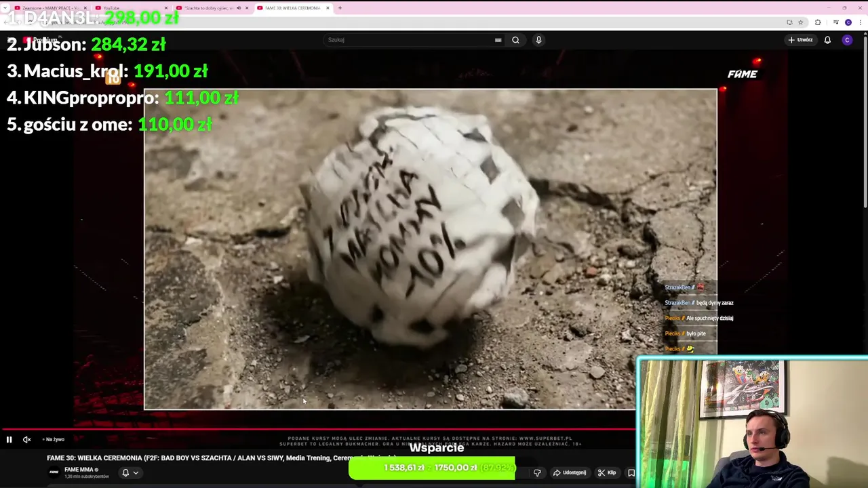Click leaderboard entry 'Macius_krol: 191,00 zł'
This screenshot has width=868, height=488.
107,71
